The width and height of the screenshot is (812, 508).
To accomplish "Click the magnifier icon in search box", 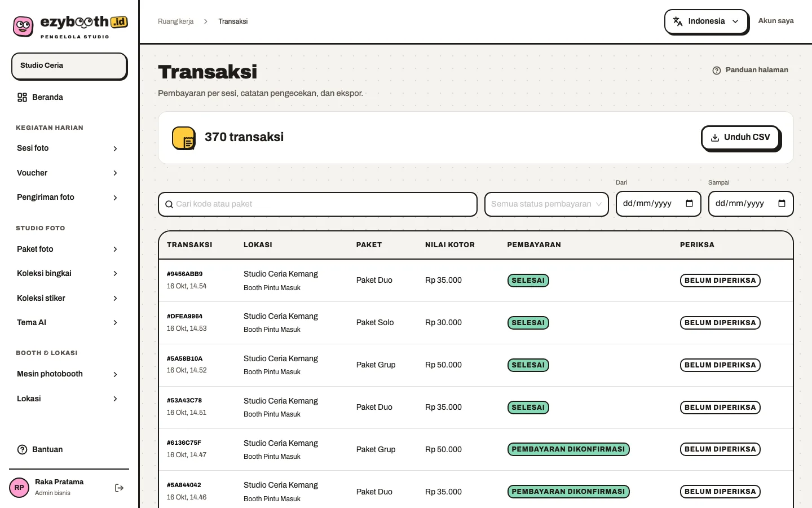I will coord(169,204).
